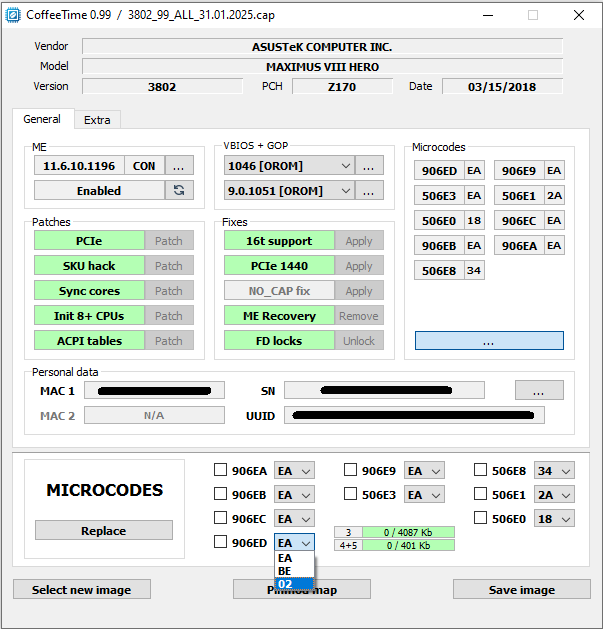Click the BIOS Version 3802 field

pos(162,86)
